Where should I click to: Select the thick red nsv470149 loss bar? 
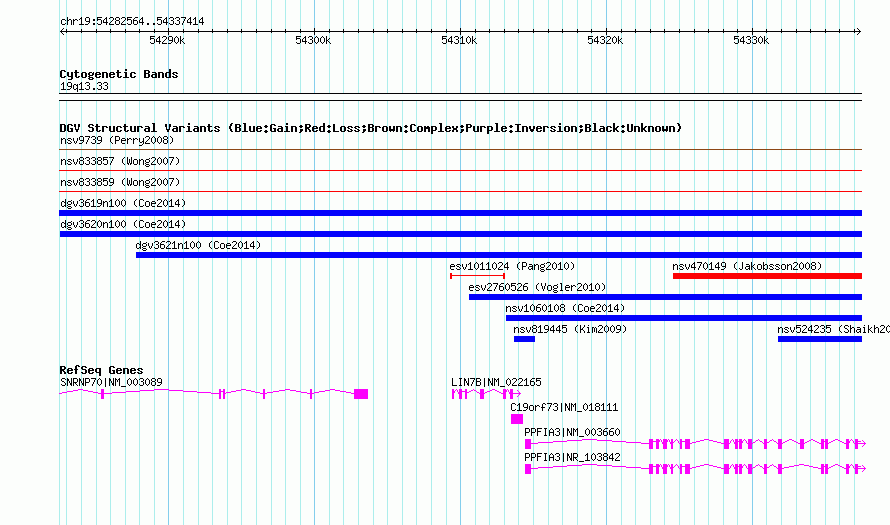[767, 276]
